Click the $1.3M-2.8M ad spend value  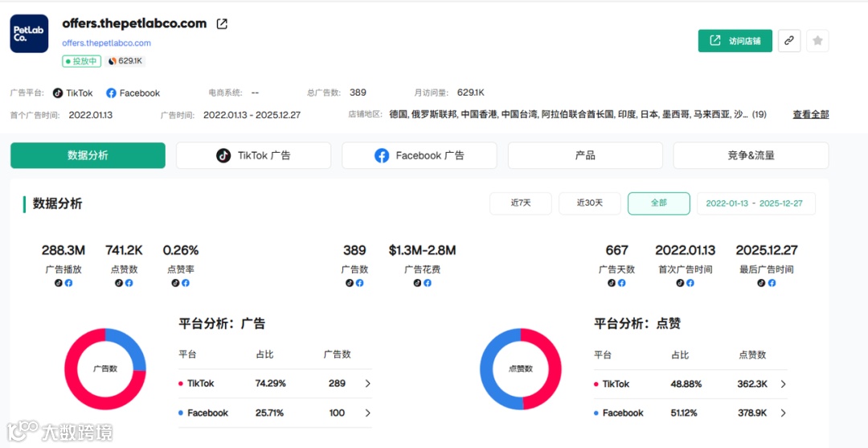pos(423,250)
